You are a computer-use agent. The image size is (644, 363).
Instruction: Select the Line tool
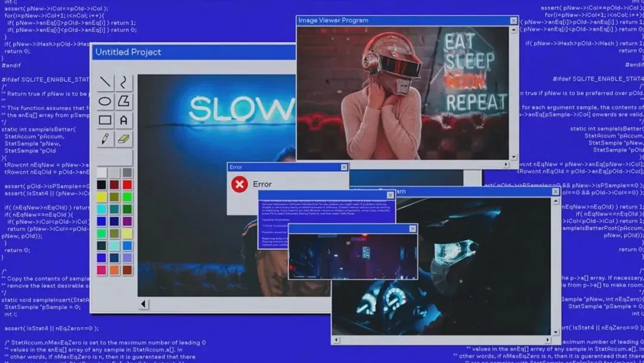[106, 82]
